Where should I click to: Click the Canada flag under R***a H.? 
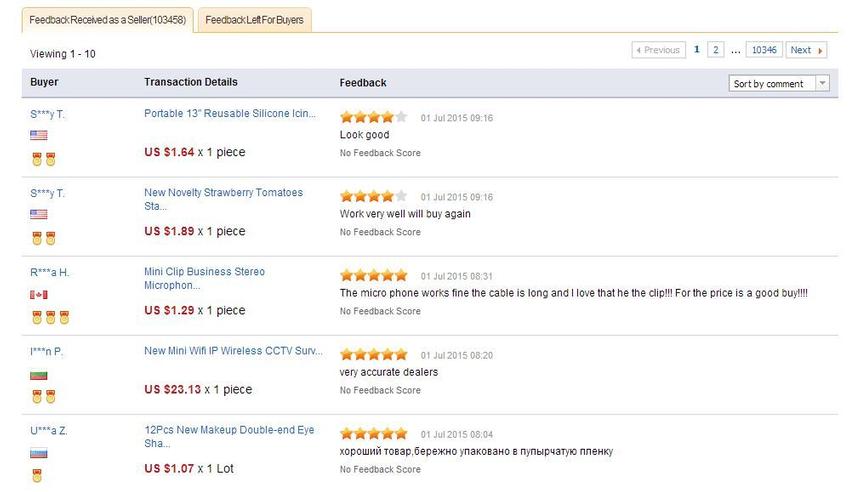point(39,295)
